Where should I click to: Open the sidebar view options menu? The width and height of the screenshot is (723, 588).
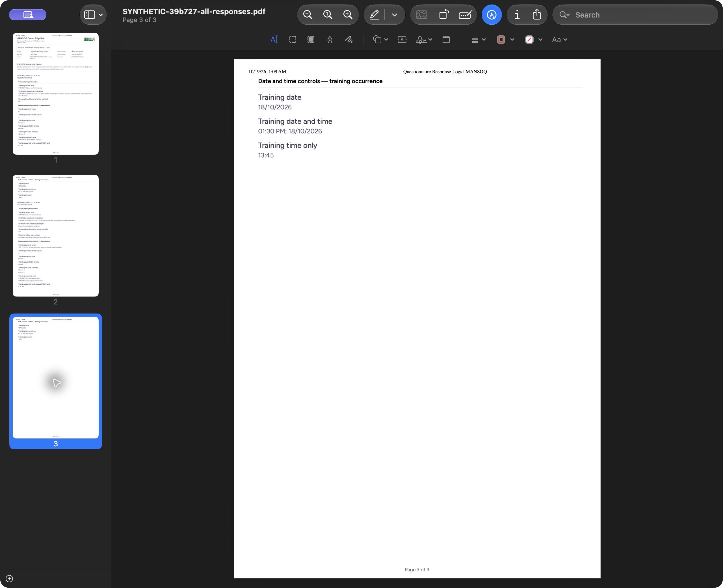pos(93,15)
